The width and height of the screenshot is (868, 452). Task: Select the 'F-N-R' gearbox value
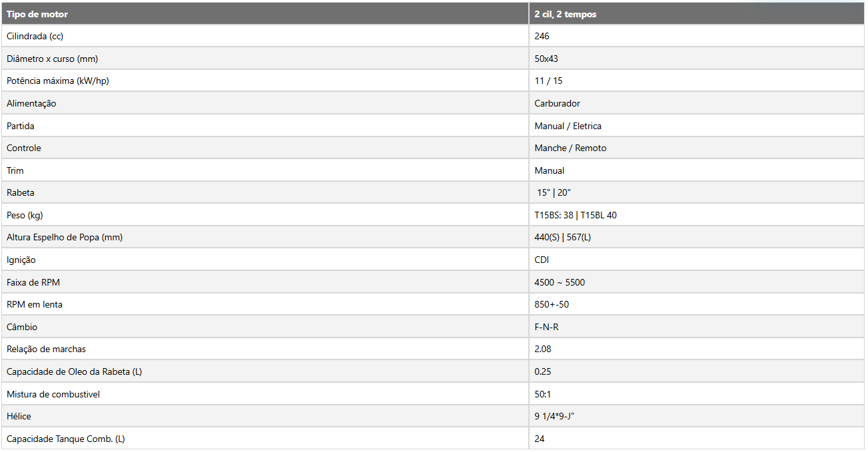point(547,327)
